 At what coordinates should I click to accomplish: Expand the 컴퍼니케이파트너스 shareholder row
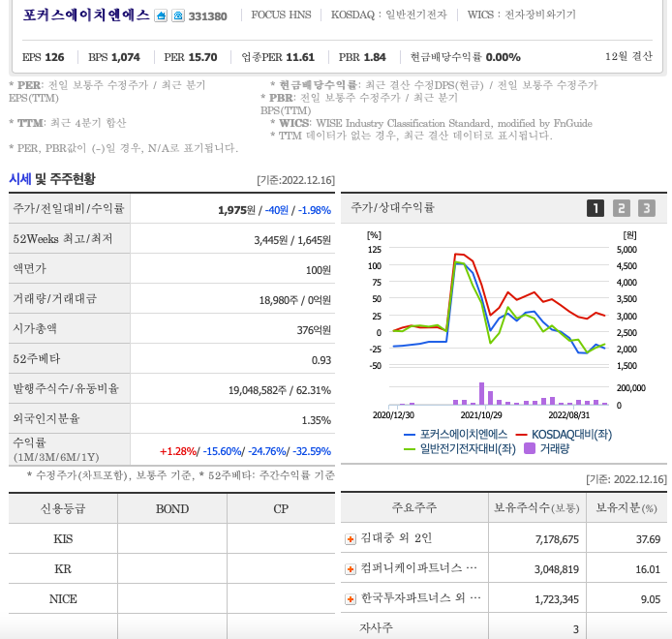351,569
